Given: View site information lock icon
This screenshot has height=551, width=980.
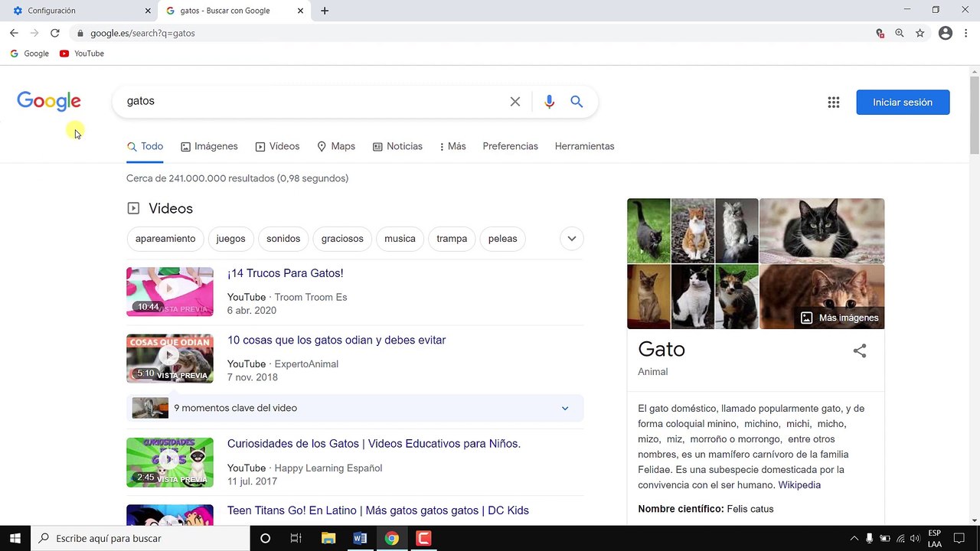Looking at the screenshot, I should point(80,34).
